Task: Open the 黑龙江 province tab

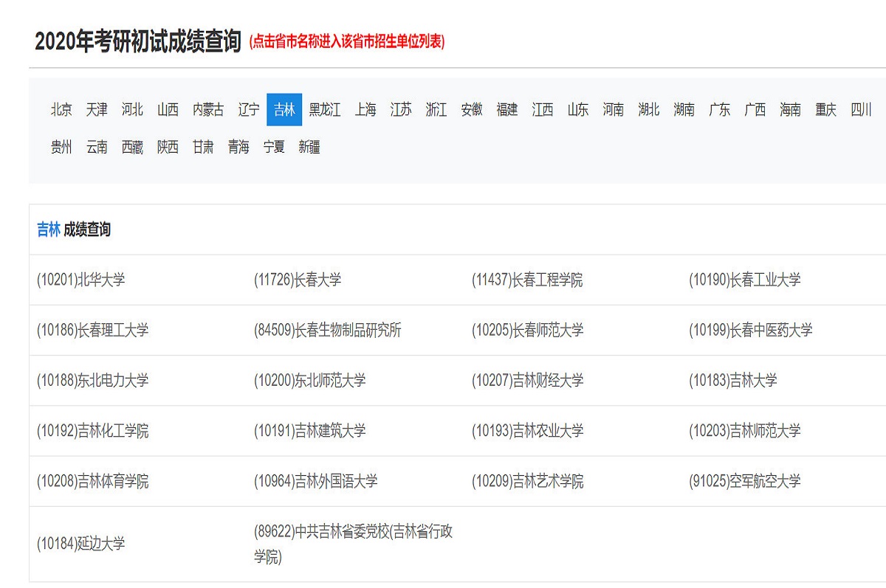Action: tap(325, 110)
